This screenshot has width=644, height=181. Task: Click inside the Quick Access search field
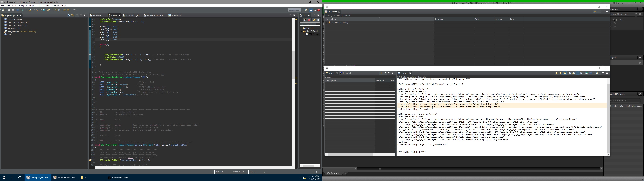(294, 10)
